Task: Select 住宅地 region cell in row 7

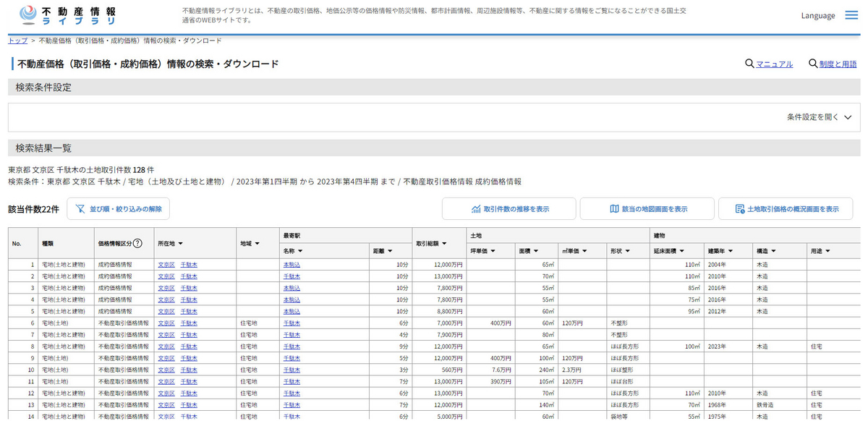Action: (249, 335)
